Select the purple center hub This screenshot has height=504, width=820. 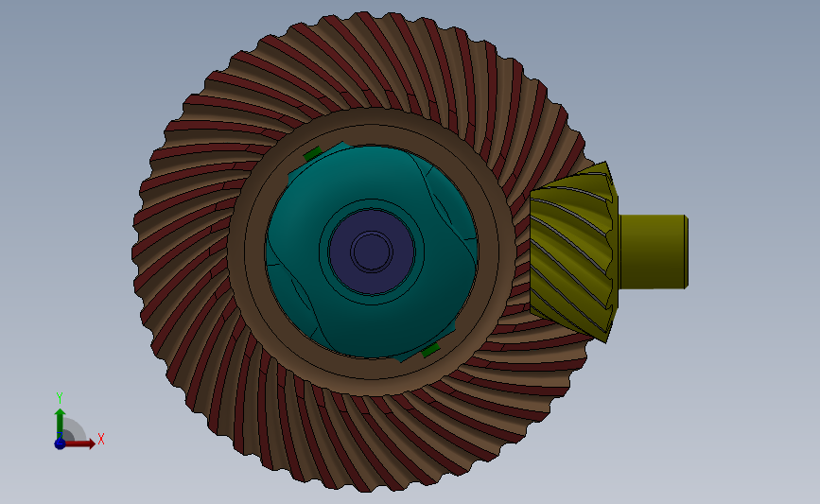pos(372,252)
